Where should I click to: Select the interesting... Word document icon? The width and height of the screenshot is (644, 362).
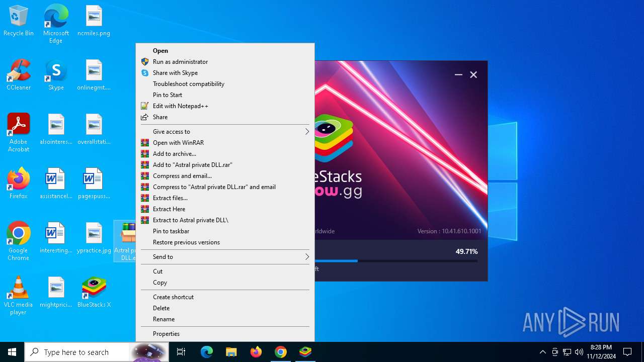56,238
